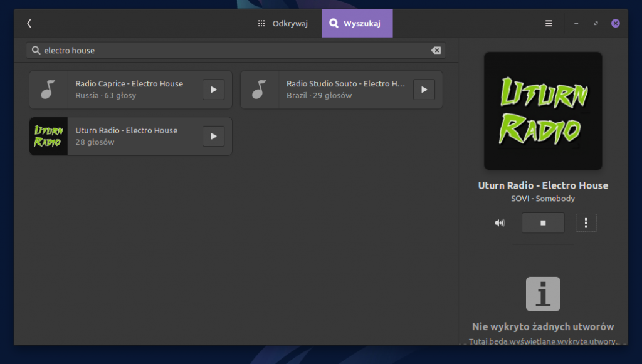Close the window with the purple button

coord(616,24)
